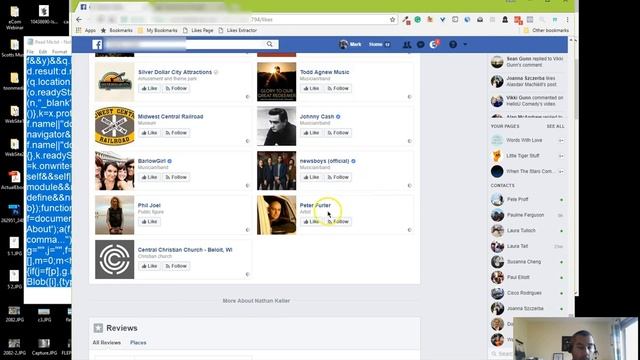Open chat with Pauline Ferguson
Viewport: 640px width, 360px height.
click(x=527, y=215)
